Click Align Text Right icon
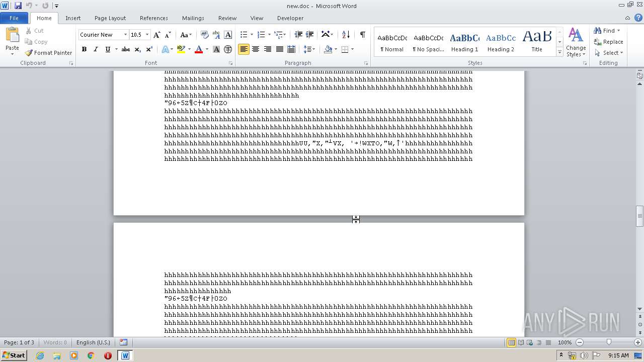The width and height of the screenshot is (644, 362). (267, 49)
